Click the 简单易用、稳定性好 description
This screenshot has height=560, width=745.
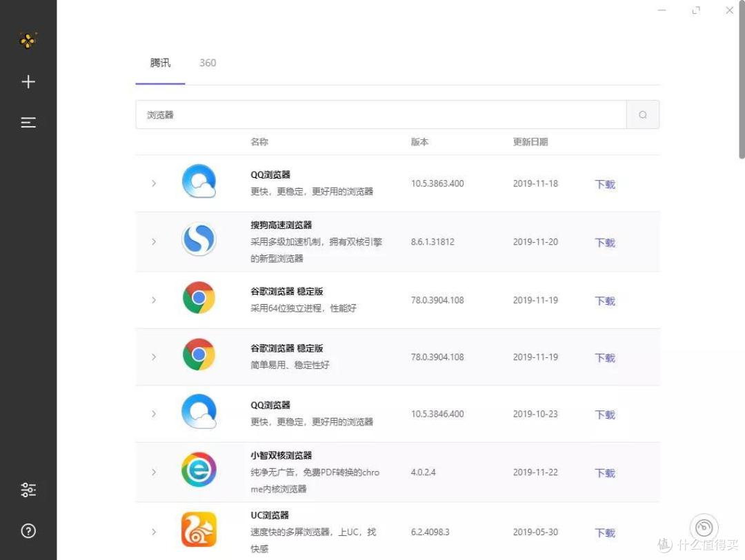[290, 365]
